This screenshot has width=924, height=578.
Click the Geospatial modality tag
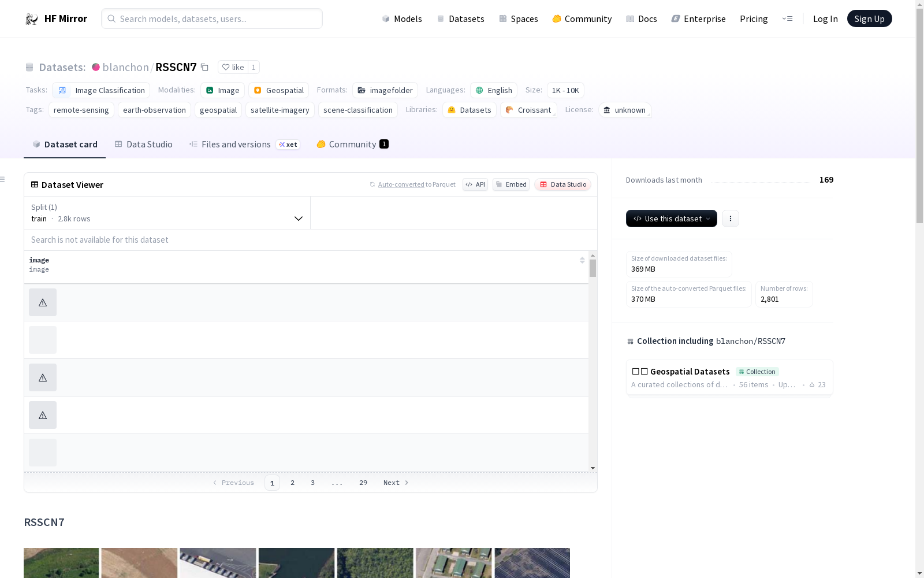pos(278,90)
